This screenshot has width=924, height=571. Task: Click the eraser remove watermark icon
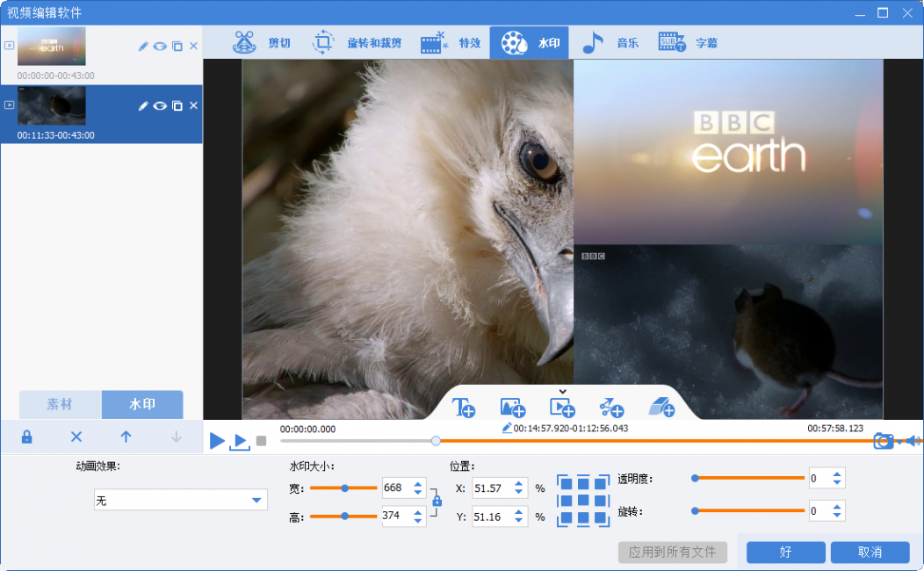point(661,408)
